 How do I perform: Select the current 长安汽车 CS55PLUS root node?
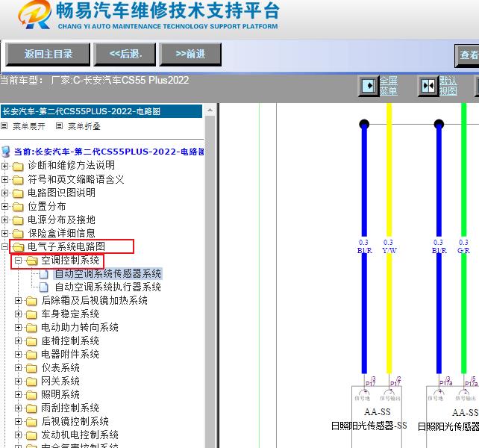(109, 152)
